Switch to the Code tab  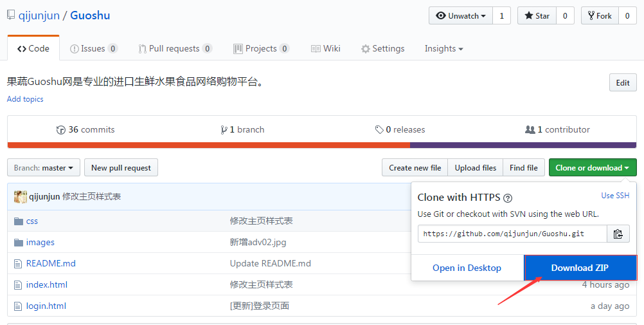[33, 48]
